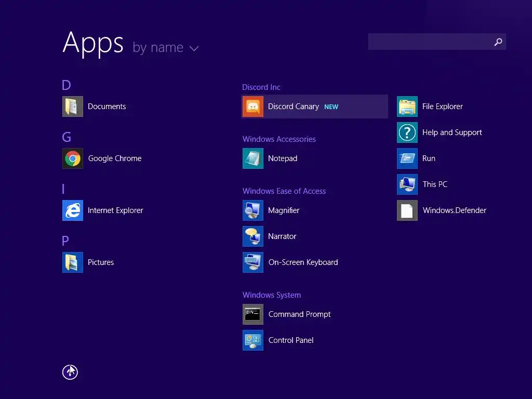Open the Pictures folder icon
Viewport: 532px width, 399px height.
(x=73, y=262)
